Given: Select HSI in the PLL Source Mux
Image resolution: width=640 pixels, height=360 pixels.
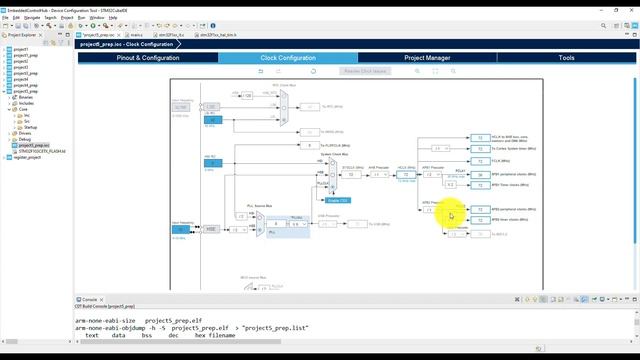Looking at the screenshot, I should [260, 218].
